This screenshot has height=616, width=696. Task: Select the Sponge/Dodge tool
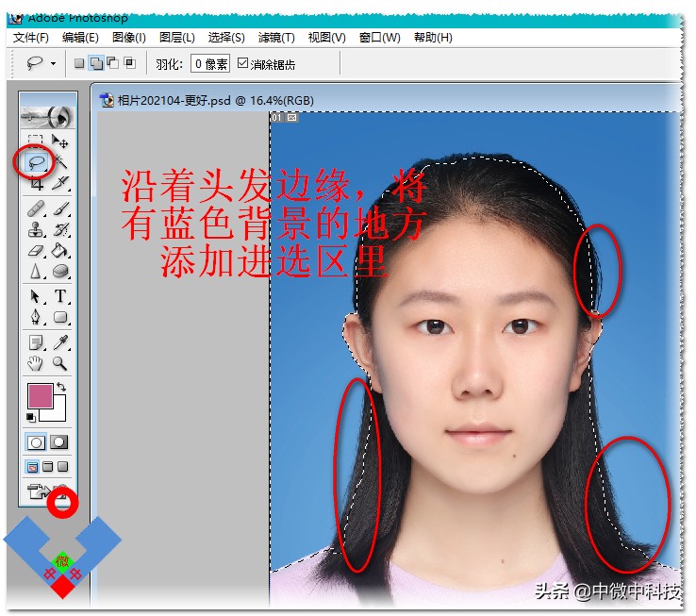[x=60, y=271]
